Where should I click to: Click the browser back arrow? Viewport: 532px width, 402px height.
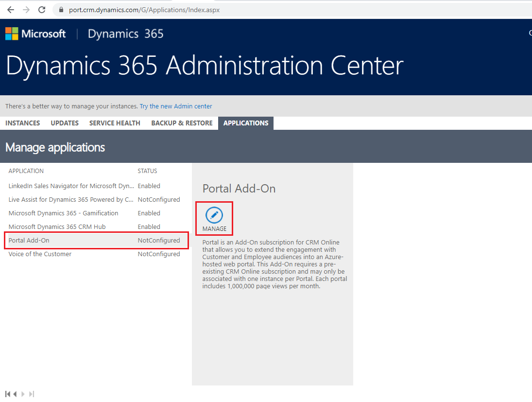[x=11, y=10]
